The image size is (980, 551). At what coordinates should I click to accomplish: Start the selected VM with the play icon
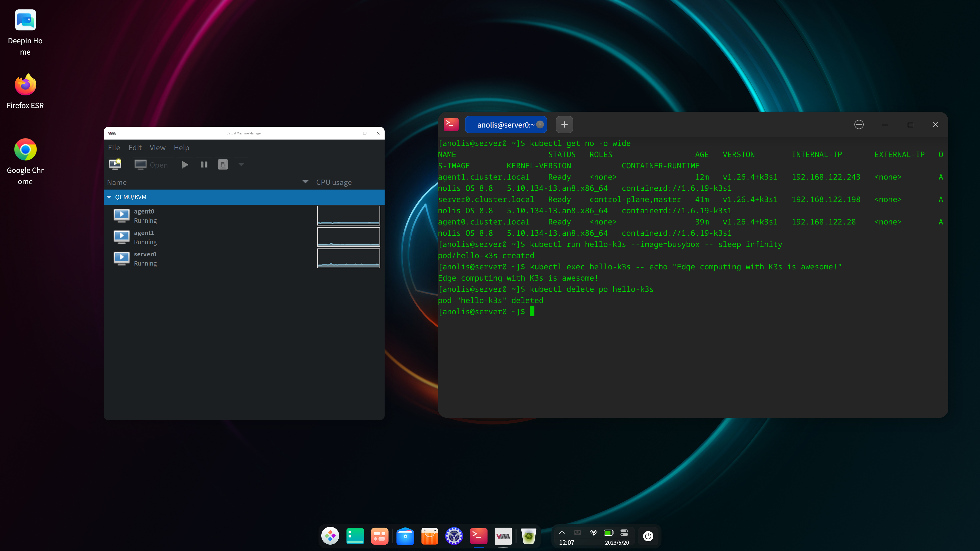[x=185, y=164]
